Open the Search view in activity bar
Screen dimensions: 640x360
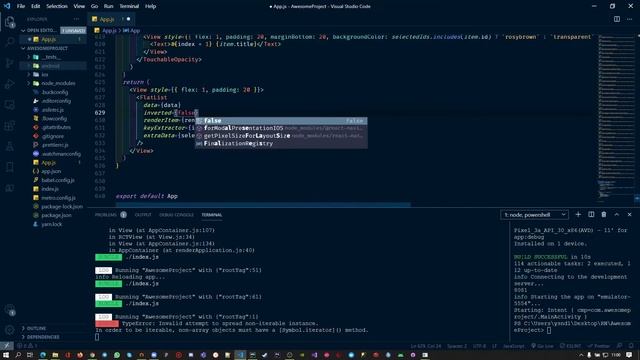pyautogui.click(x=9, y=42)
